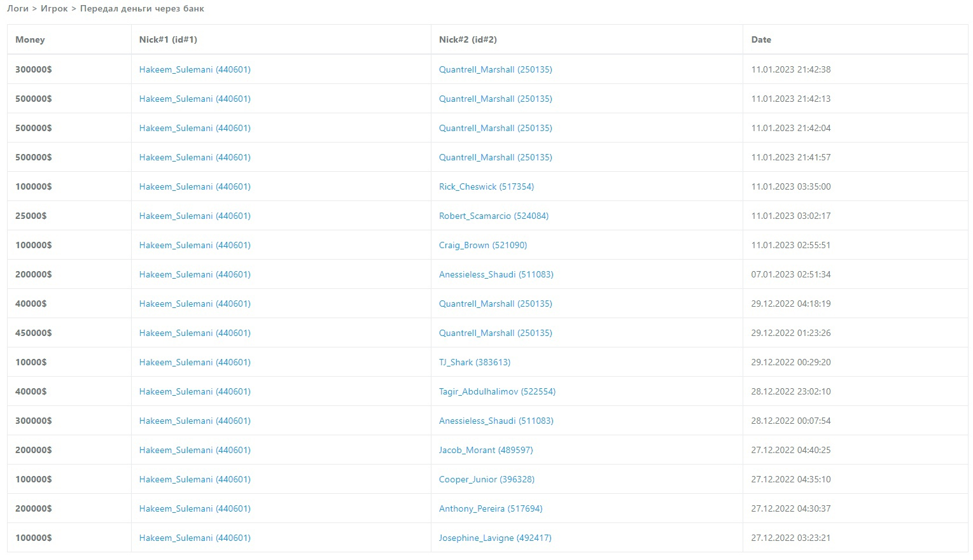This screenshot has height=560, width=973.
Task: Open Robert_Scamarcio (524084) profile link
Action: (493, 216)
